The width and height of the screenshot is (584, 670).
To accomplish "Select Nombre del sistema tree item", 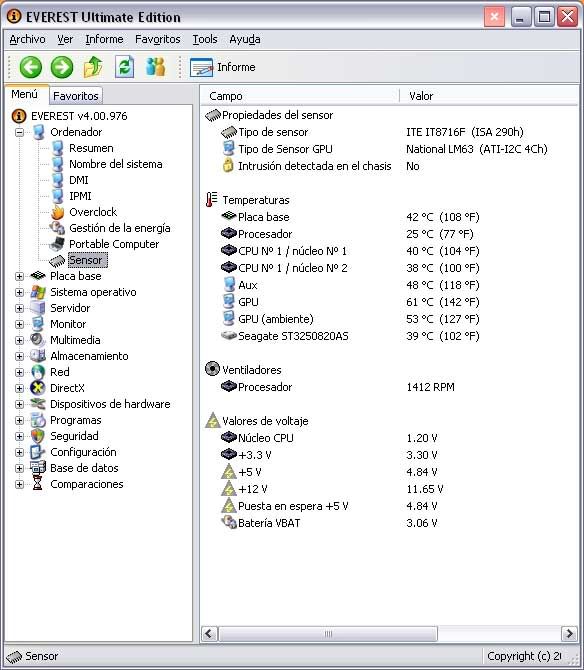I will [116, 164].
